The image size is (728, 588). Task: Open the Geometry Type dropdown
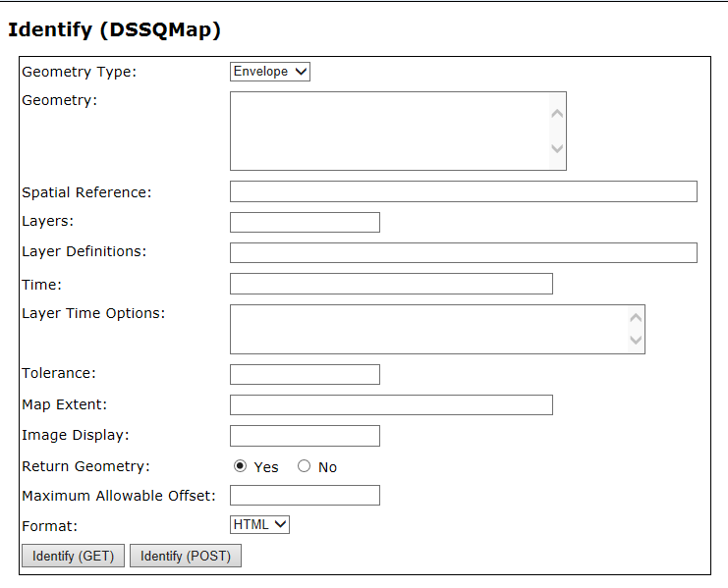(x=270, y=72)
